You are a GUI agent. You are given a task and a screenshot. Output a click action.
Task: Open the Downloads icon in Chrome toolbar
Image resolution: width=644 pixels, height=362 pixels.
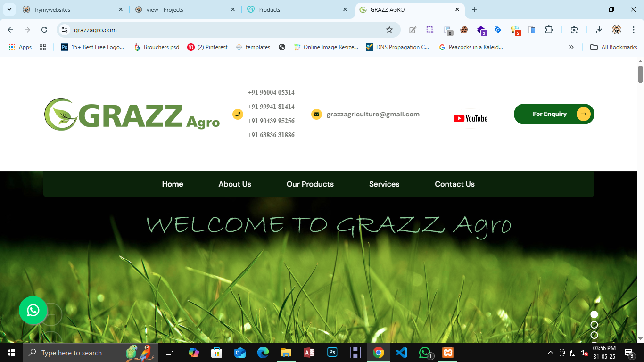click(x=599, y=29)
